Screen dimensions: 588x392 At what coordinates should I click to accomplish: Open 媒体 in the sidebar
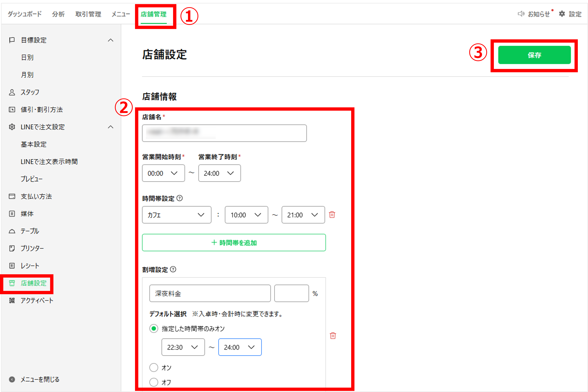[27, 214]
